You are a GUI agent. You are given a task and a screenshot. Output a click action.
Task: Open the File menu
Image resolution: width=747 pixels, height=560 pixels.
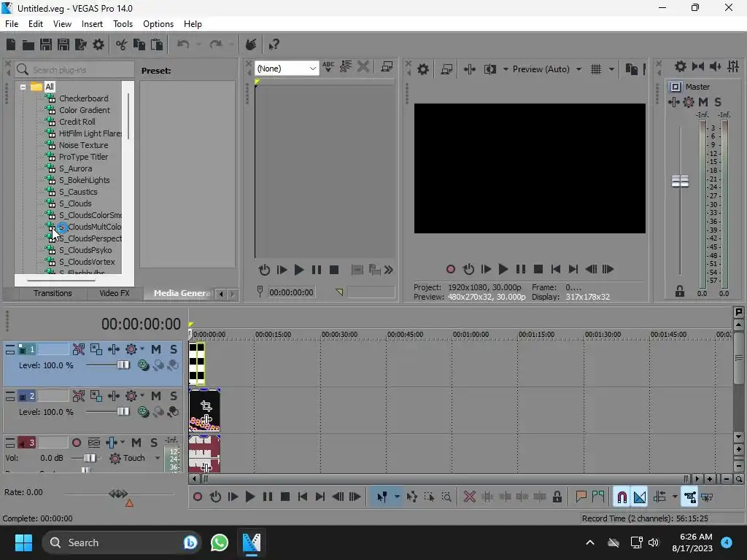[12, 24]
